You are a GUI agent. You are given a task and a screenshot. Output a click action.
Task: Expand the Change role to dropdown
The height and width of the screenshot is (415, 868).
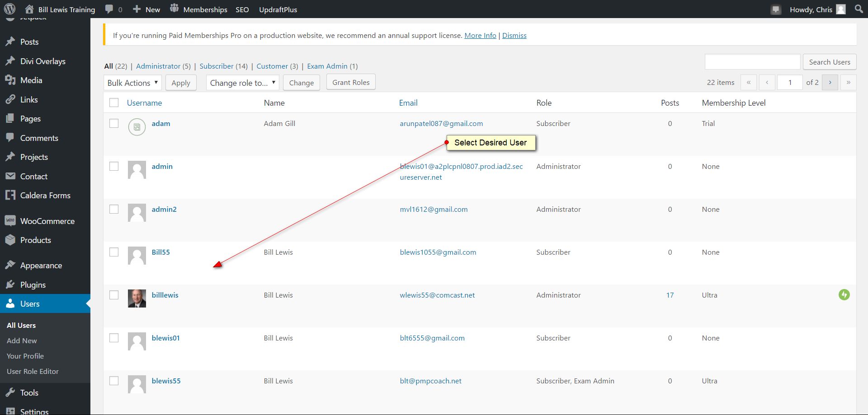coord(242,83)
